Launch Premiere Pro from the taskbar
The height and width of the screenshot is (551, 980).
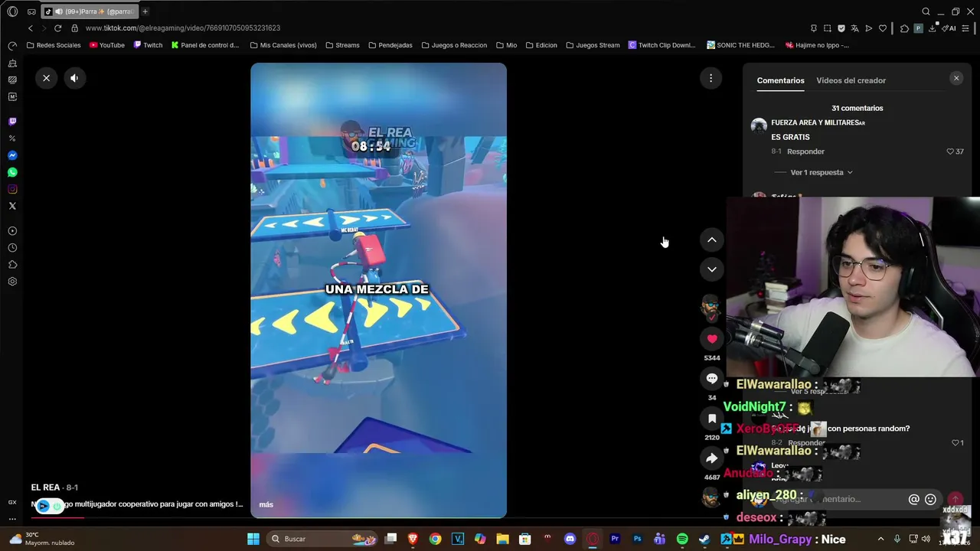(615, 539)
